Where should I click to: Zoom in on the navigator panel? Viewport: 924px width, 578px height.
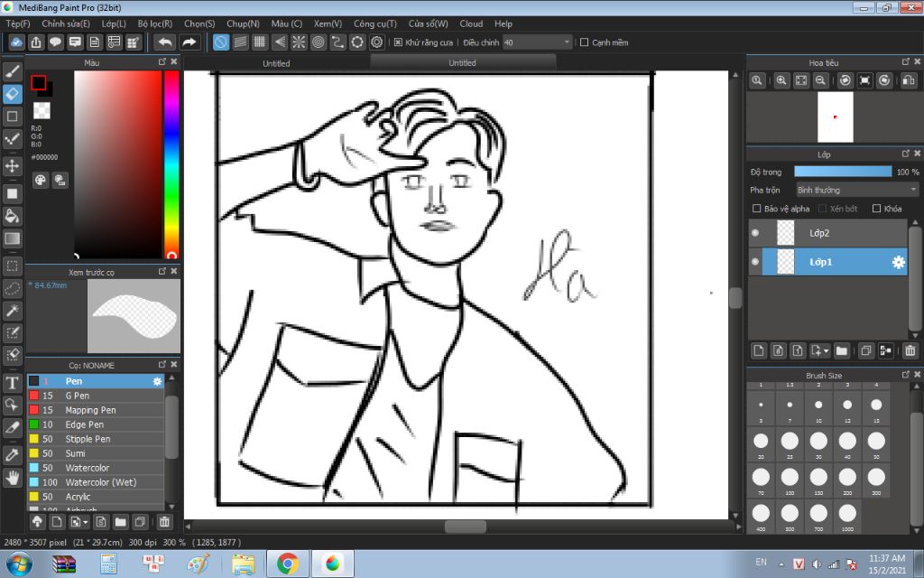click(x=781, y=80)
